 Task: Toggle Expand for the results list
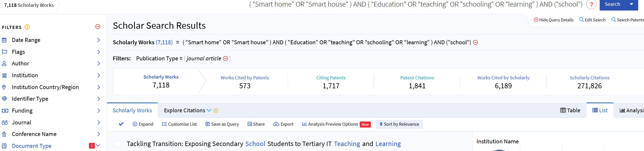click(143, 124)
